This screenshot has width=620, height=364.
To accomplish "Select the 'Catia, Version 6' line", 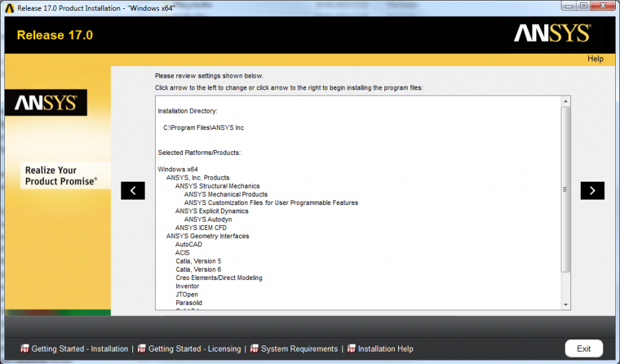I will click(x=198, y=269).
